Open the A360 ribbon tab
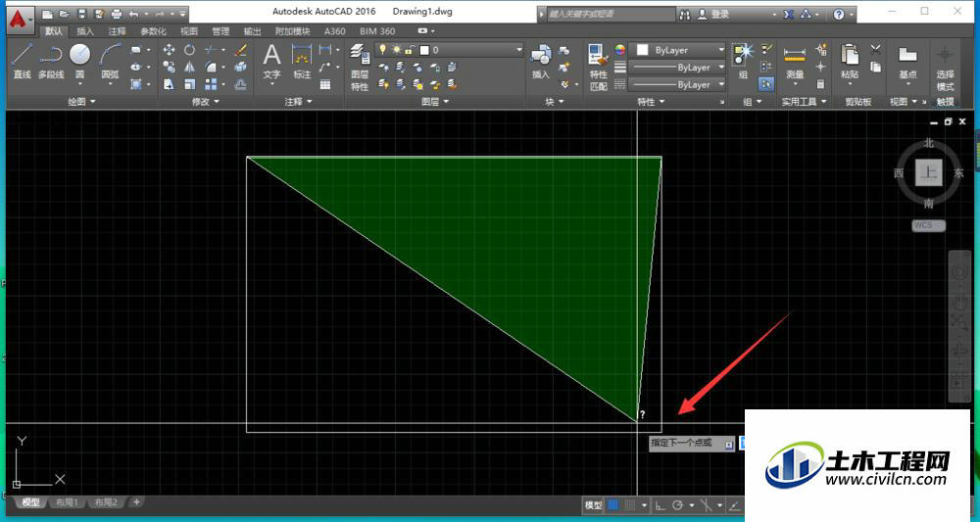The width and height of the screenshot is (980, 522). click(x=334, y=31)
